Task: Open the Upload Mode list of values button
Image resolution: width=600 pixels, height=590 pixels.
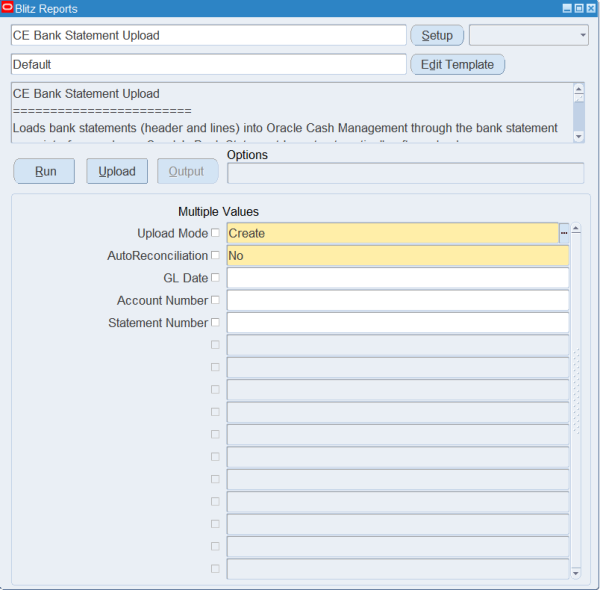Action: pyautogui.click(x=564, y=233)
